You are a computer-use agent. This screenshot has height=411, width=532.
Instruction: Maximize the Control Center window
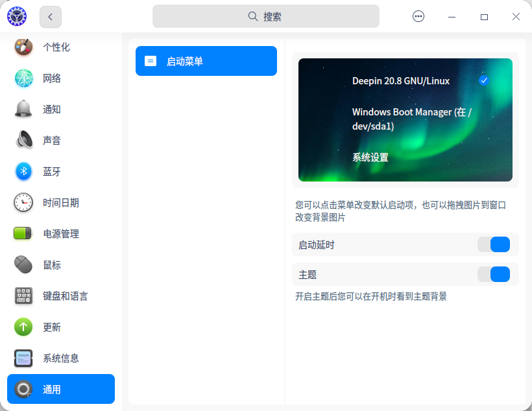484,17
